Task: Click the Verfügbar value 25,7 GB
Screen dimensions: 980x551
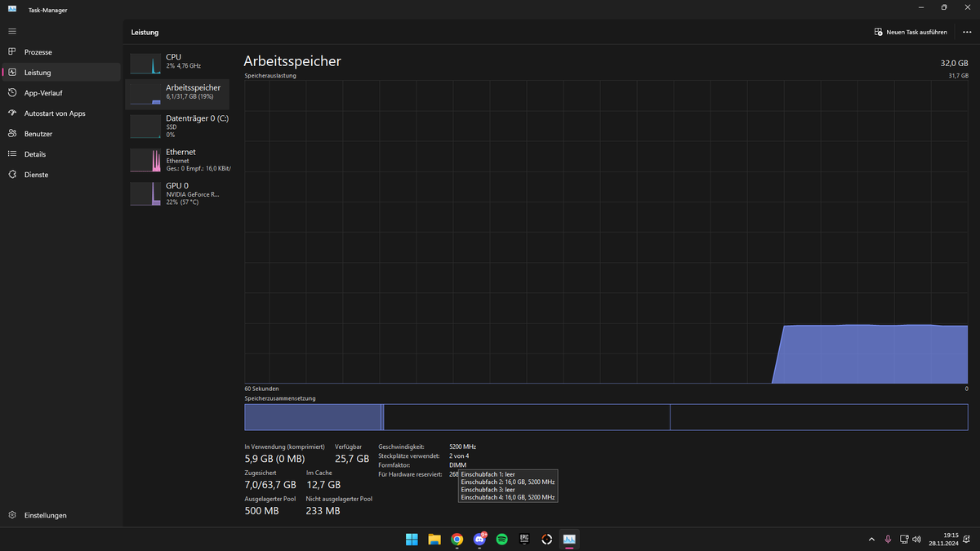Action: click(352, 460)
